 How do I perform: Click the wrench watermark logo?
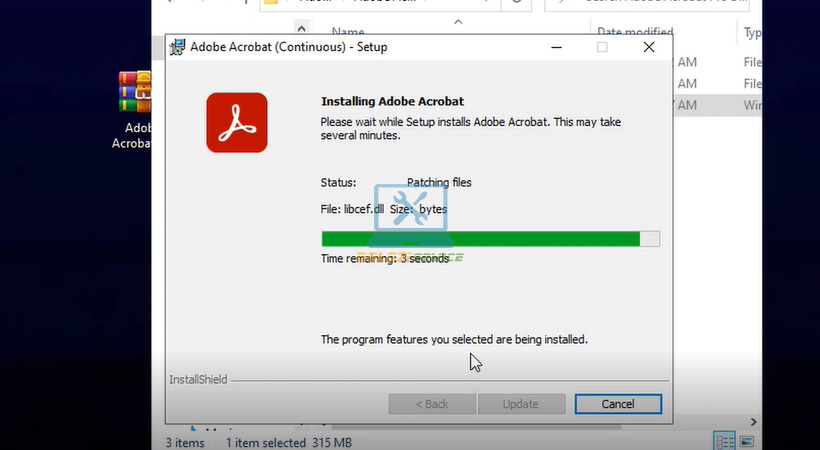pyautogui.click(x=410, y=210)
